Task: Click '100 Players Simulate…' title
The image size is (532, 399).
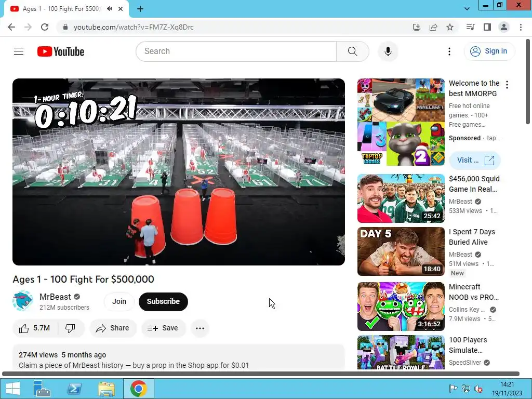Action: pyautogui.click(x=468, y=345)
